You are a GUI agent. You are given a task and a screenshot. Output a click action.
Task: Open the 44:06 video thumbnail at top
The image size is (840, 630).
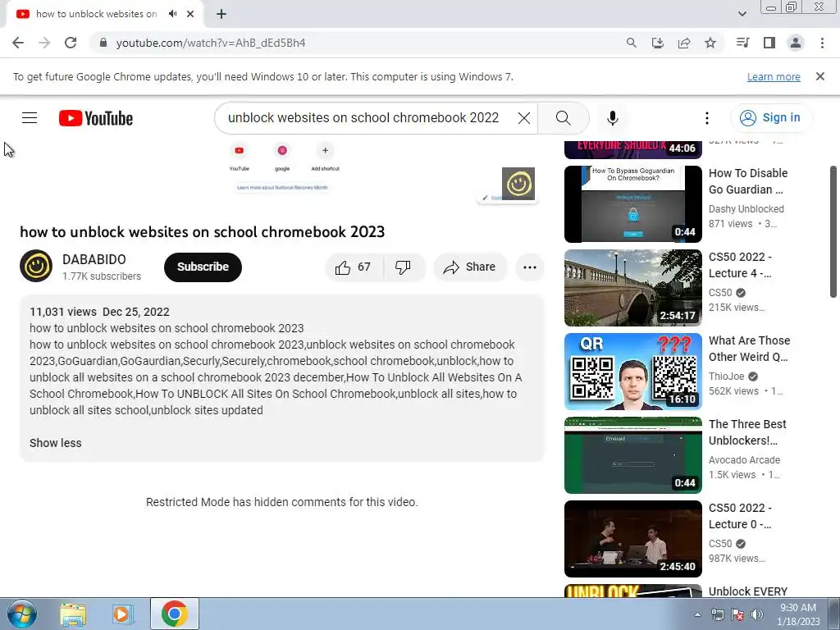(x=633, y=150)
